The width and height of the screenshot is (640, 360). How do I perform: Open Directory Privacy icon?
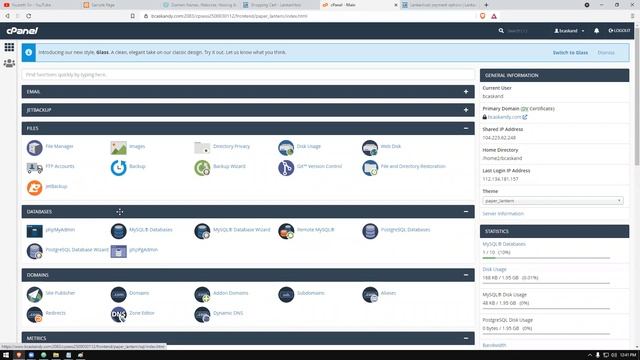[x=202, y=148]
